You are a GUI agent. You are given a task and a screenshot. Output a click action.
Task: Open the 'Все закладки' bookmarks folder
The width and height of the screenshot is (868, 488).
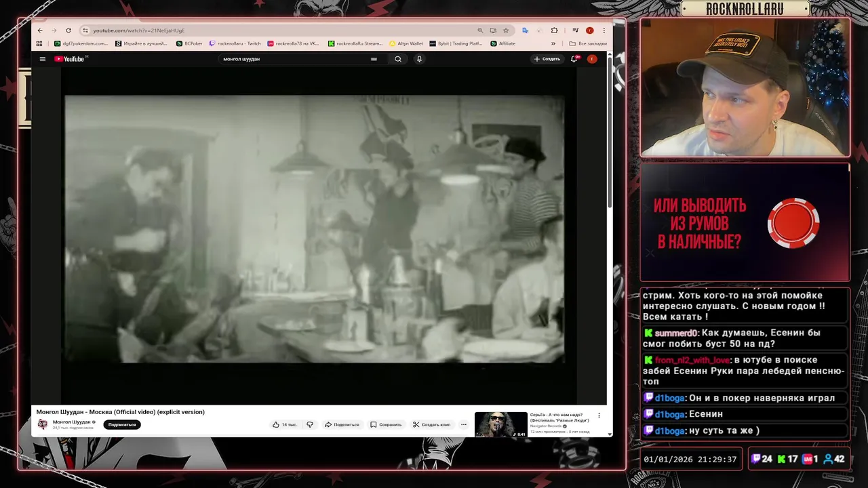pos(588,43)
